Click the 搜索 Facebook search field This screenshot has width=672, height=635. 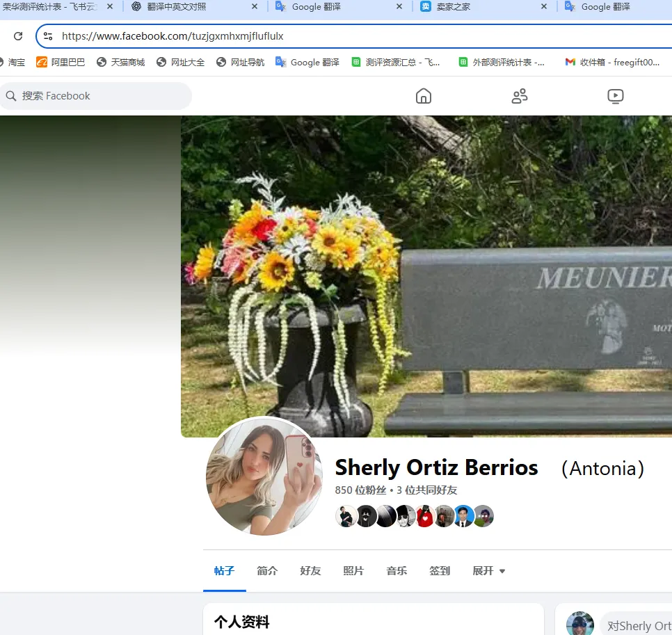click(97, 96)
